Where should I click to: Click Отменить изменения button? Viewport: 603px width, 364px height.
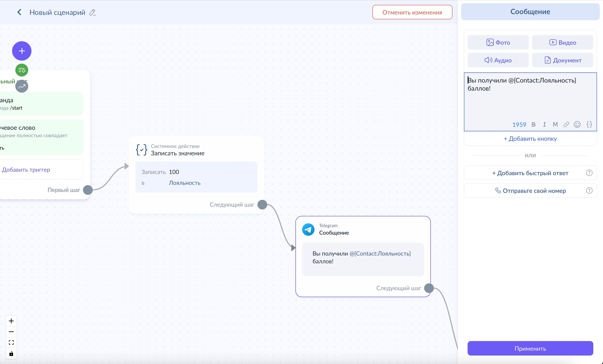click(x=412, y=12)
